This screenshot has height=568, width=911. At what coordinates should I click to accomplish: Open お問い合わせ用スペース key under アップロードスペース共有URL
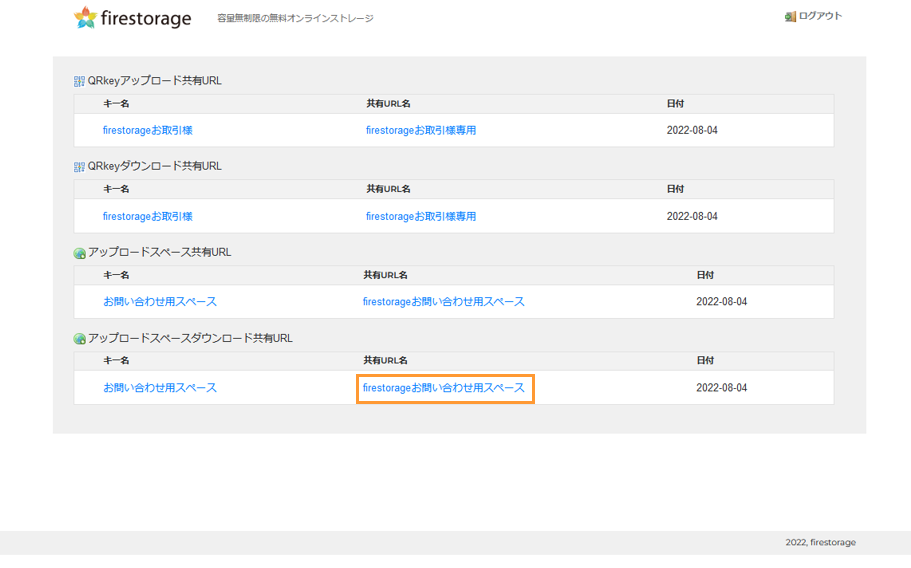pos(160,301)
